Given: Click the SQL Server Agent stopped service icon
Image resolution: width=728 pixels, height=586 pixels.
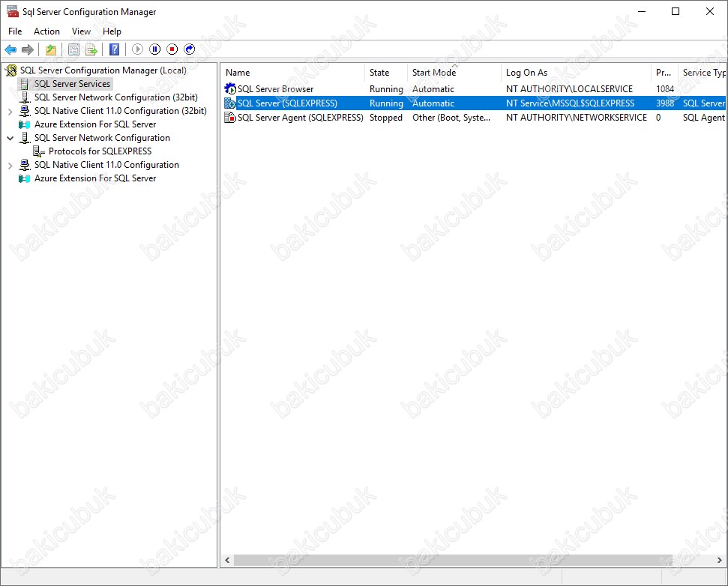Looking at the screenshot, I should click(230, 118).
